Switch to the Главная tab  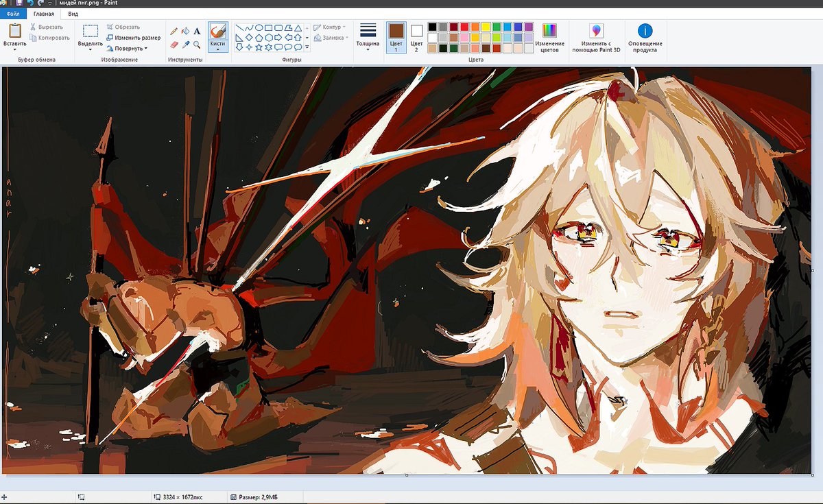click(43, 14)
